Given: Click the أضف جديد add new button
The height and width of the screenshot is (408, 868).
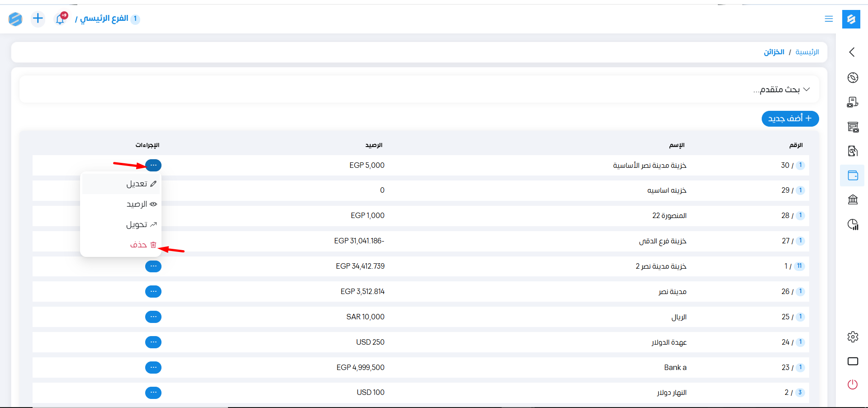Looking at the screenshot, I should (790, 119).
